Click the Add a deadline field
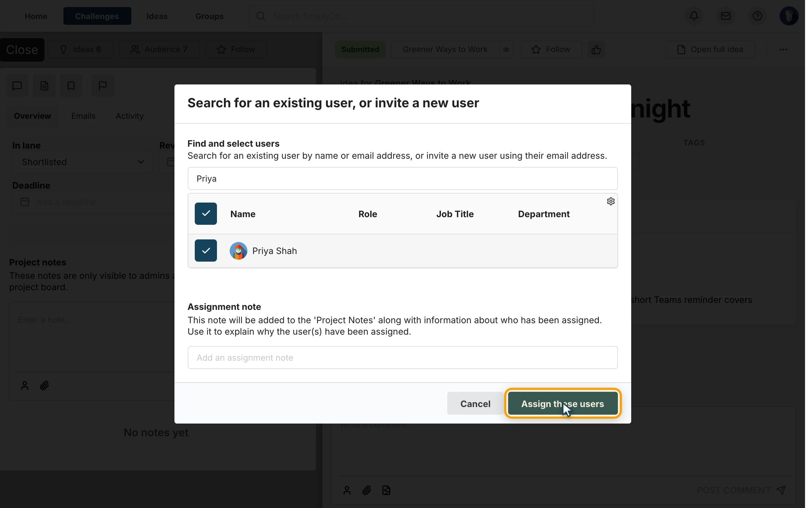The width and height of the screenshot is (812, 508). (94, 202)
